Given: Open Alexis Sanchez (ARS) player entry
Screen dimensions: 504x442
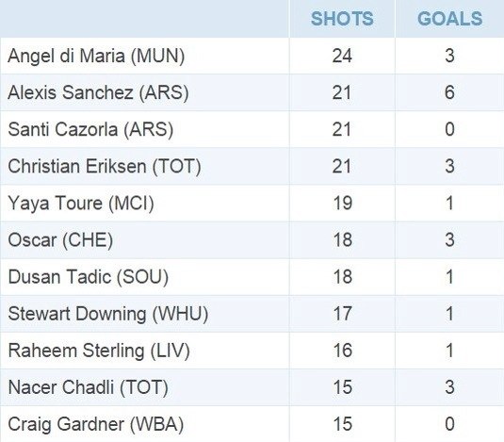Looking at the screenshot, I should point(98,92).
